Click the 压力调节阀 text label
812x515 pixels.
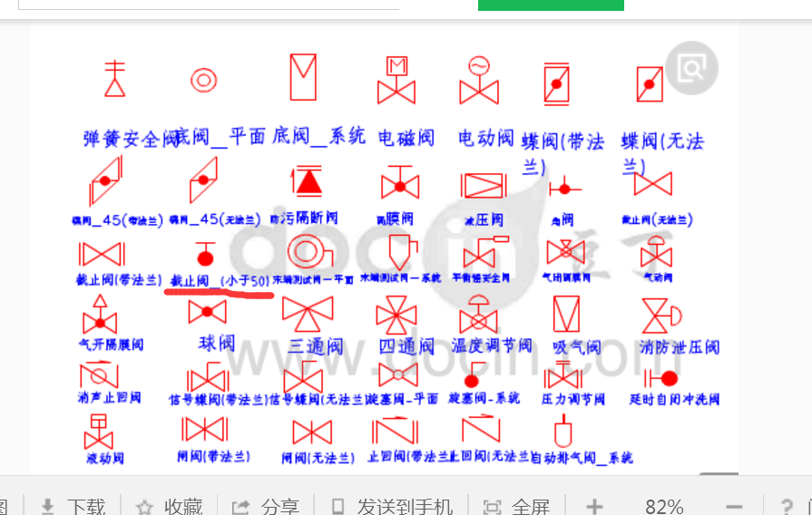pyautogui.click(x=572, y=400)
